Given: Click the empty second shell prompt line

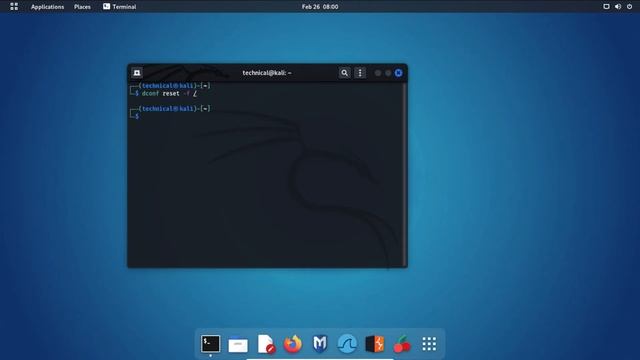Looking at the screenshot, I should (137, 116).
